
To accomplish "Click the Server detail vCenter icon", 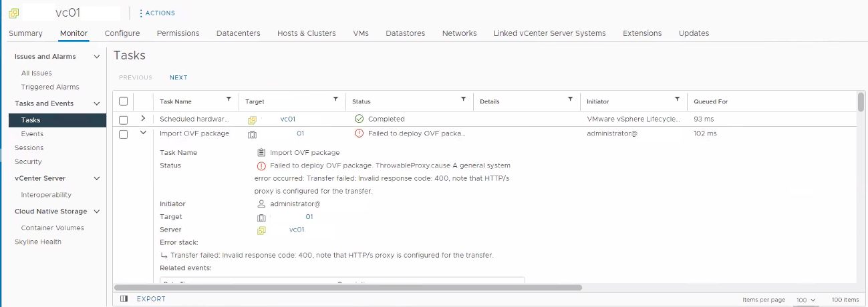I will 261,230.
